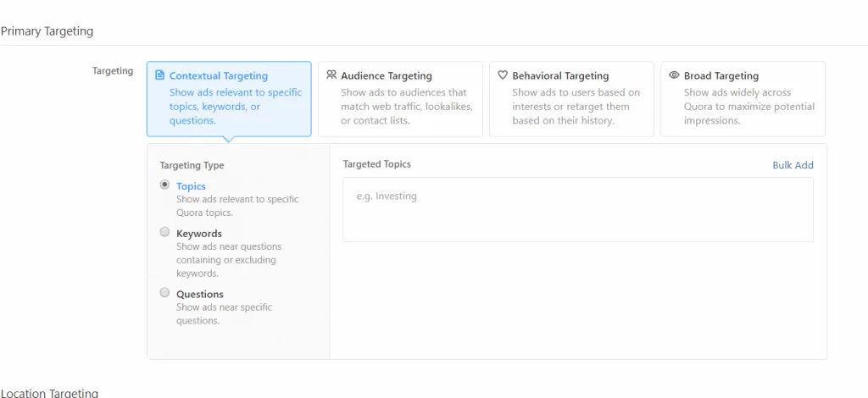Focus the Targeted Topics input box

tap(578, 209)
